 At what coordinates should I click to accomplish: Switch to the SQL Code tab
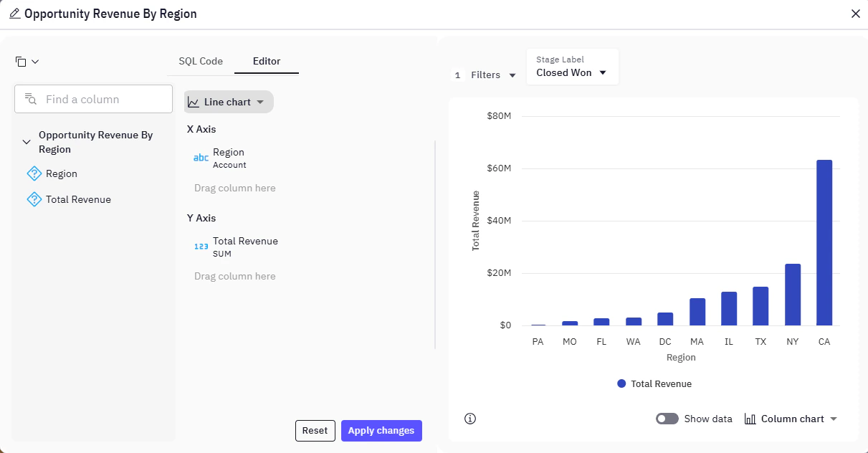201,61
